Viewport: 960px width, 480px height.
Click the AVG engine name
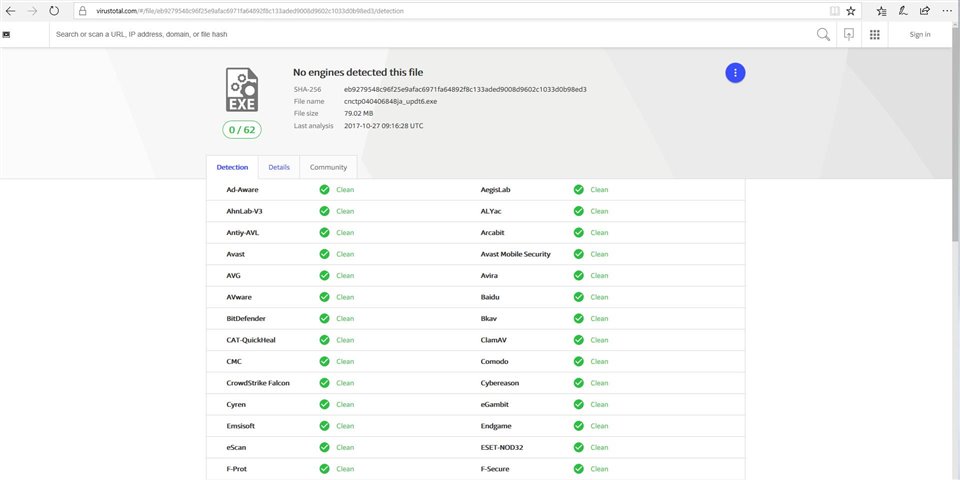[233, 276]
